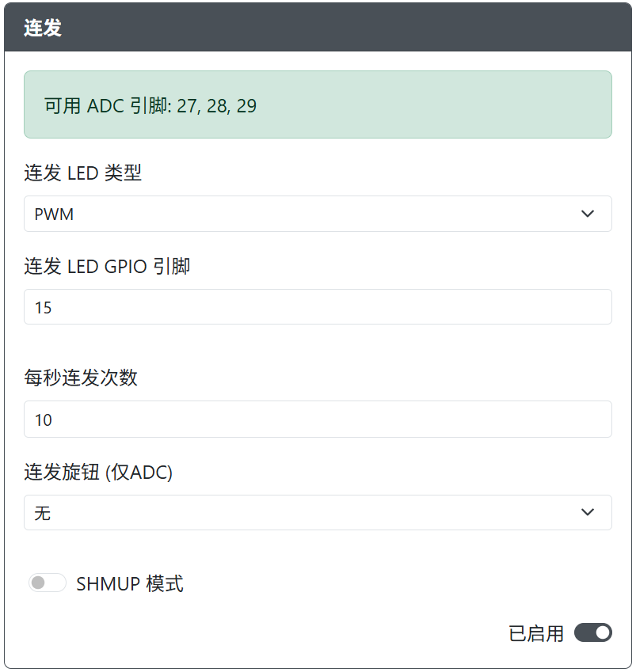Viewport: 636px width, 672px height.
Task: Open the 连发 LED 类型 dropdown
Action: (x=317, y=214)
